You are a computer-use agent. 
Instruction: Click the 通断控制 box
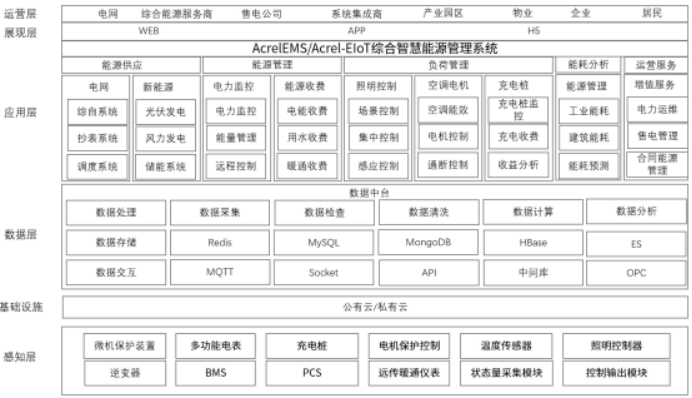448,165
